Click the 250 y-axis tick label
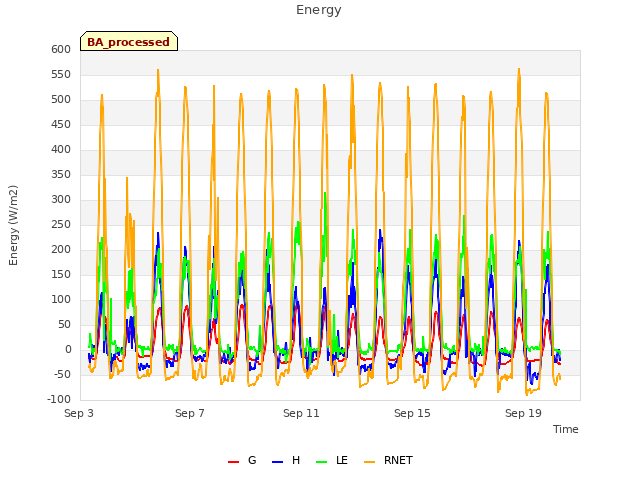 coord(61,224)
